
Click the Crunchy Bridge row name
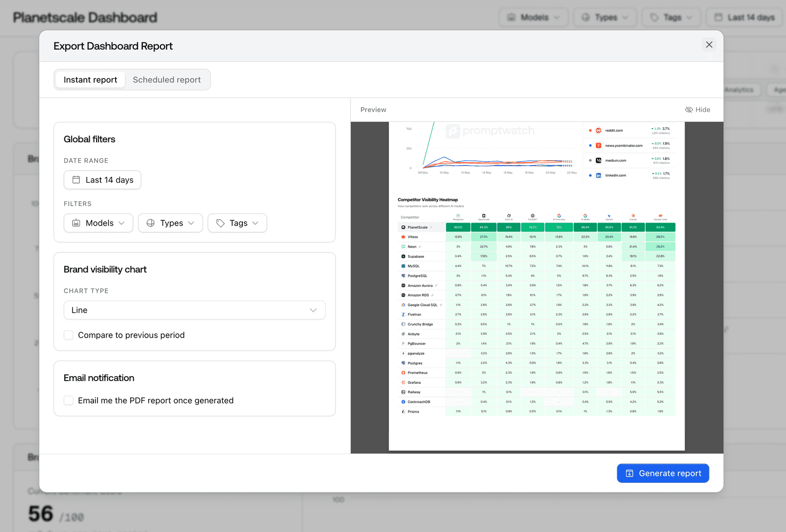[420, 324]
